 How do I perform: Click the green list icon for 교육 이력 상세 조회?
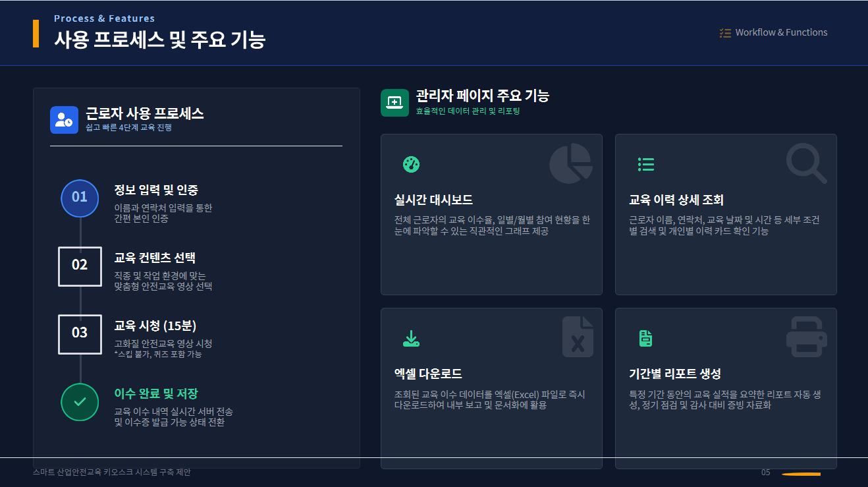(x=645, y=165)
